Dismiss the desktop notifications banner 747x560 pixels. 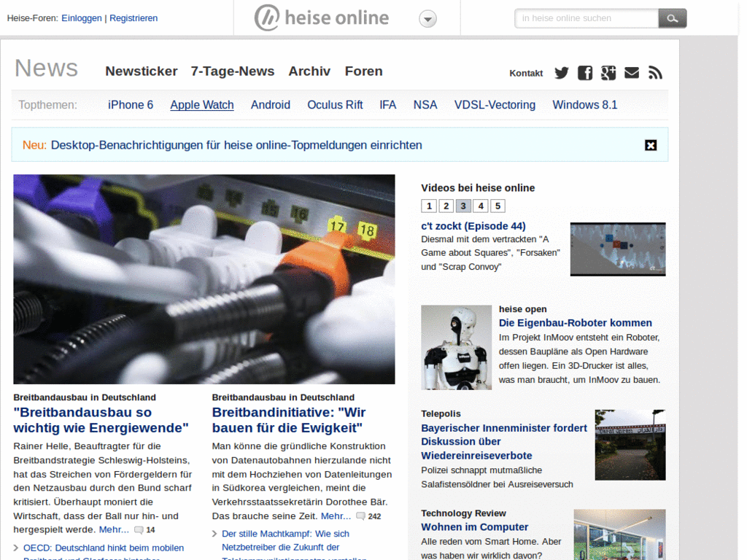click(650, 145)
